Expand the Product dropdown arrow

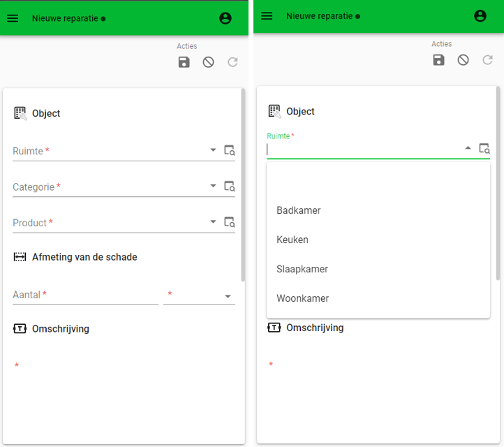tap(213, 221)
